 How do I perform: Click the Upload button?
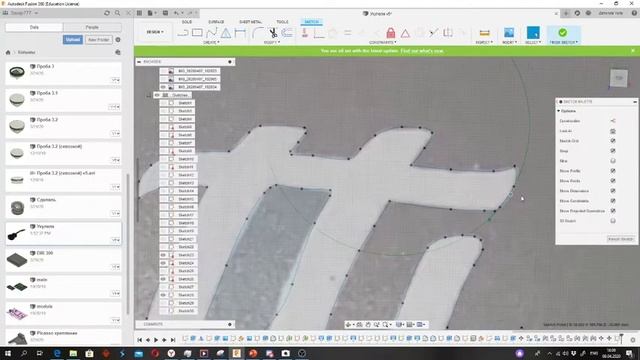(73, 40)
